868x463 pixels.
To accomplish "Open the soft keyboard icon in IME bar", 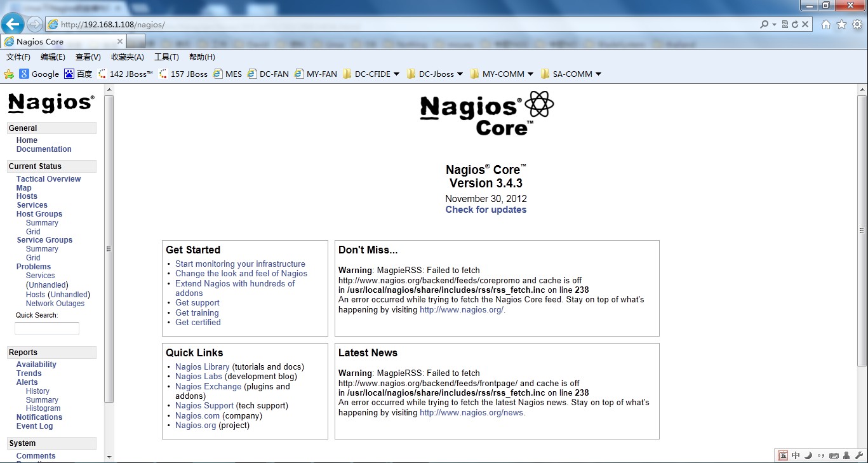I will 834,455.
